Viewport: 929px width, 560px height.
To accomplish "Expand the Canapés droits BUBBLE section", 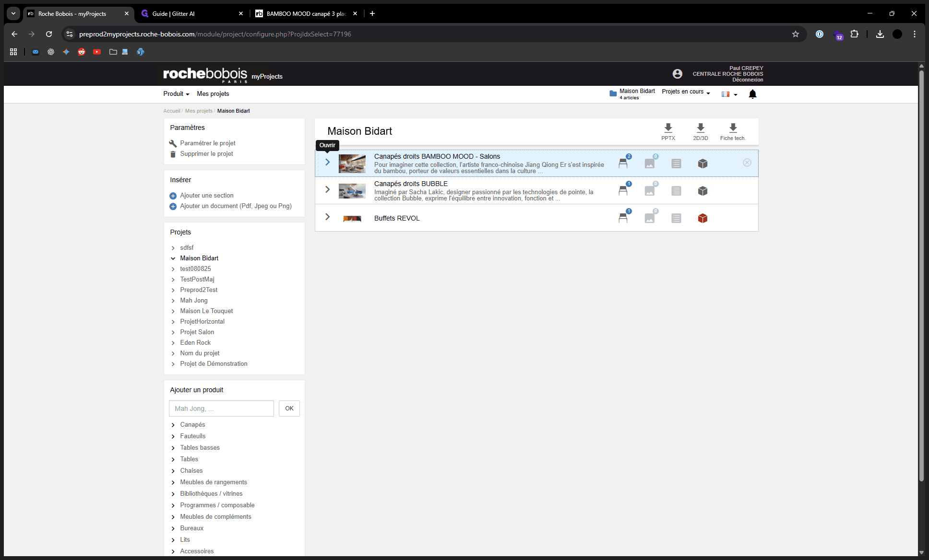I will click(x=327, y=189).
